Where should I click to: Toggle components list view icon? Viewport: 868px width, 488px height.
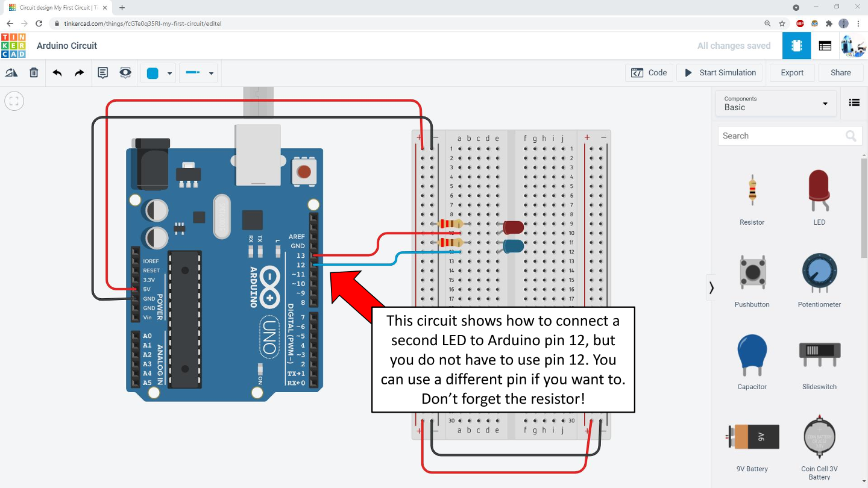point(854,102)
